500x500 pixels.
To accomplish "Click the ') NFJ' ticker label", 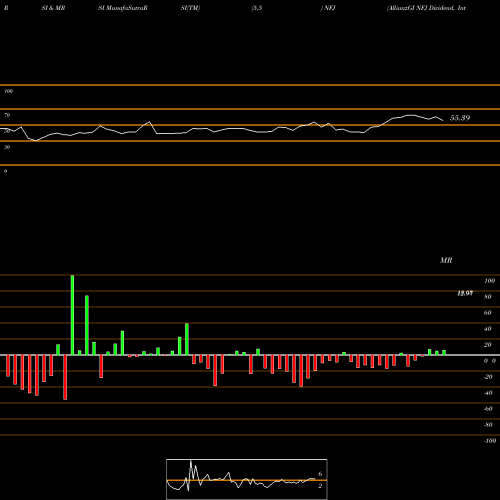I will 328,8.
